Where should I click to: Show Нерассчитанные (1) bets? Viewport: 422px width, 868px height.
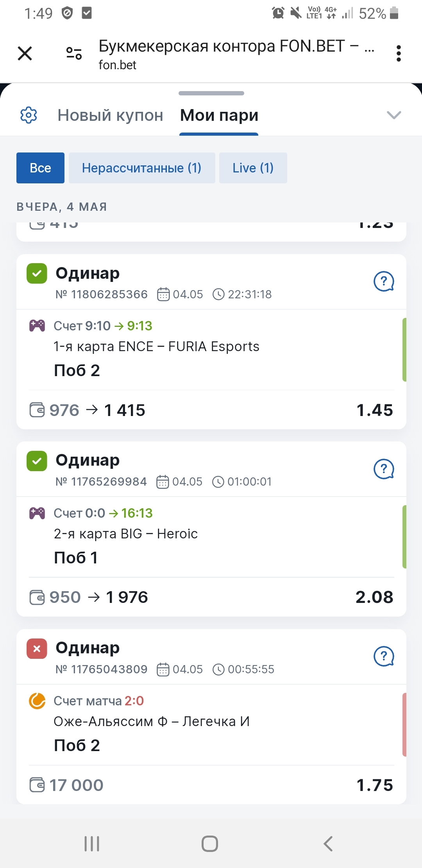pos(142,168)
